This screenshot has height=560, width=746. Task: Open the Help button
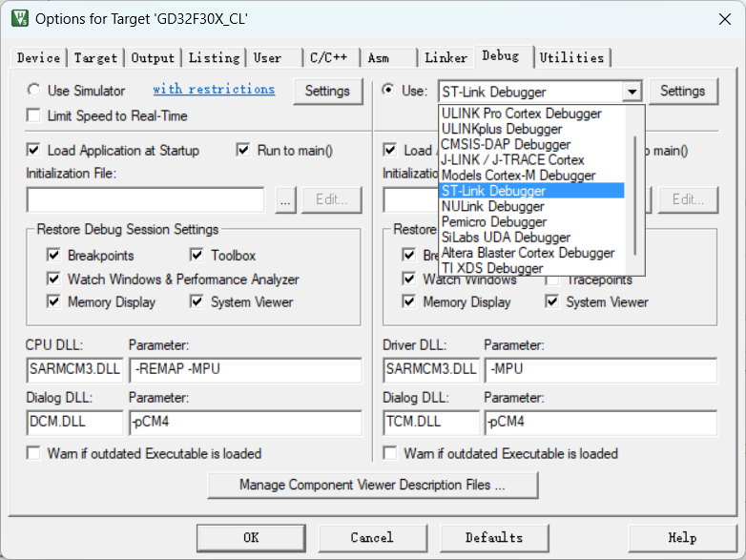tap(682, 538)
